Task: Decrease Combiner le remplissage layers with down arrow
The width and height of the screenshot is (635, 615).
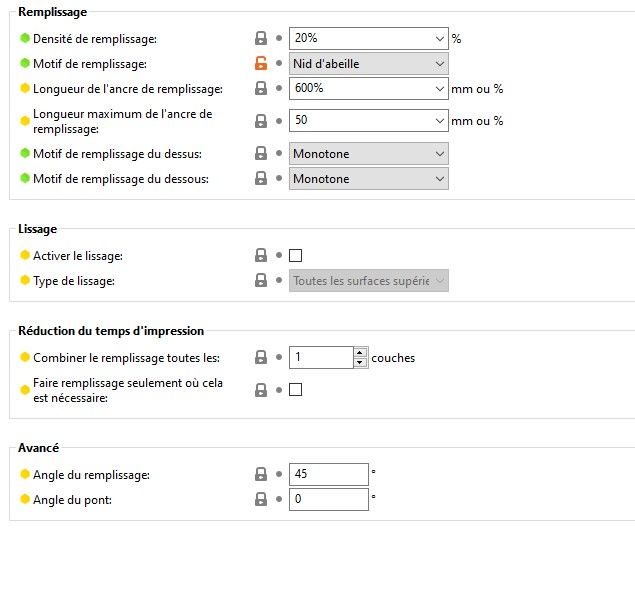Action: (x=360, y=362)
